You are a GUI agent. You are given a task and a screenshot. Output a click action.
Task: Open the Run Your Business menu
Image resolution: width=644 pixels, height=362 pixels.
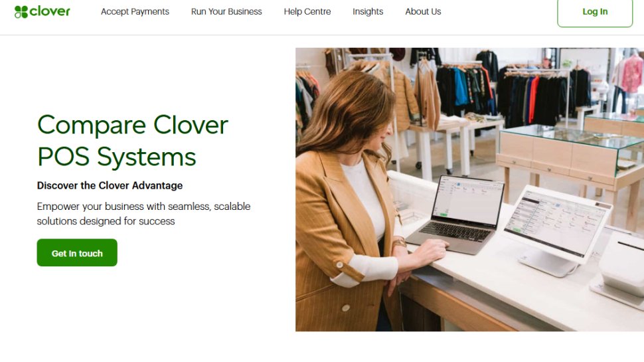226,11
